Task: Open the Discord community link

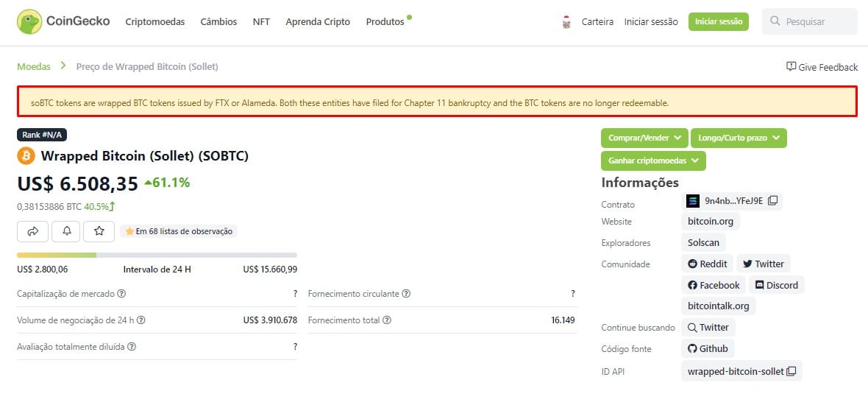Action: pos(777,285)
